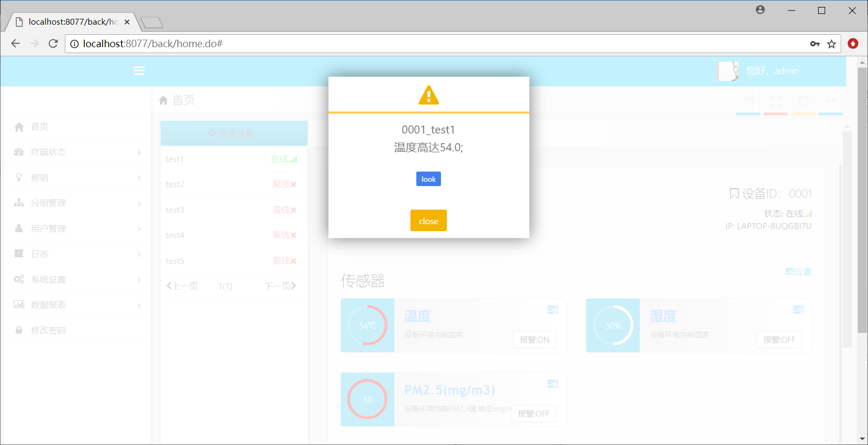Image resolution: width=868 pixels, height=445 pixels.
Task: Expand the 照明 chevron
Action: [x=139, y=178]
